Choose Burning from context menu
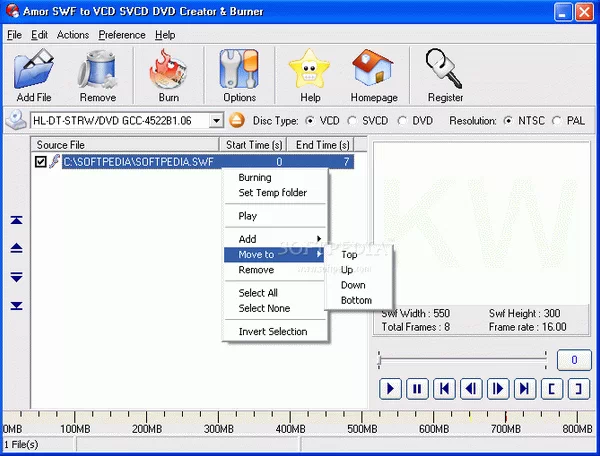 coord(274,178)
